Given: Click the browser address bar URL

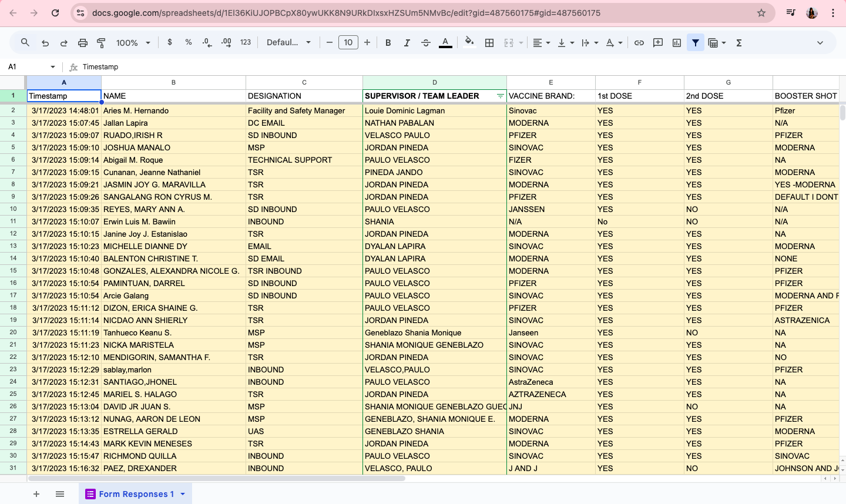Looking at the screenshot, I should 346,13.
